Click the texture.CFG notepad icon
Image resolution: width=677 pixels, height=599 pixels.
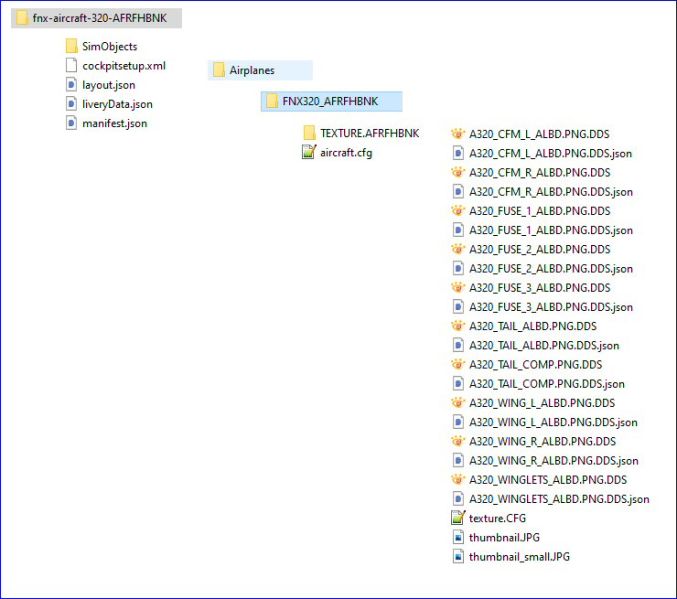click(x=458, y=518)
